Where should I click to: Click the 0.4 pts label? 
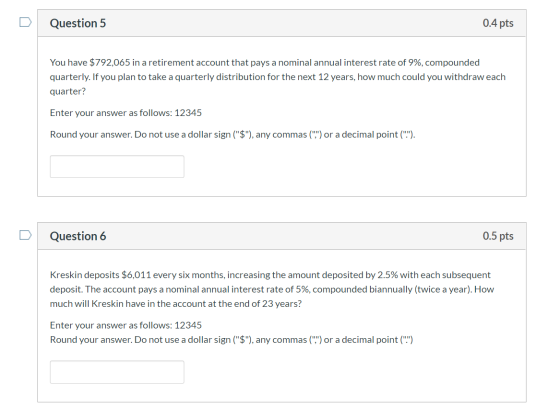pos(498,23)
